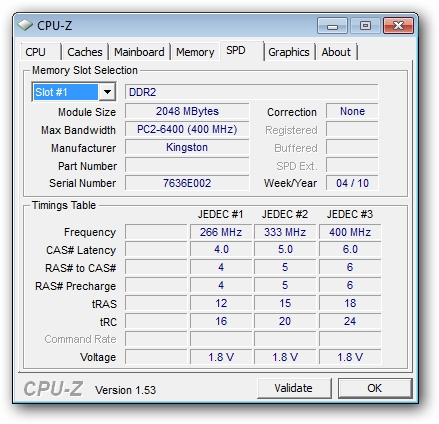Open the Graphics tab

pyautogui.click(x=289, y=52)
